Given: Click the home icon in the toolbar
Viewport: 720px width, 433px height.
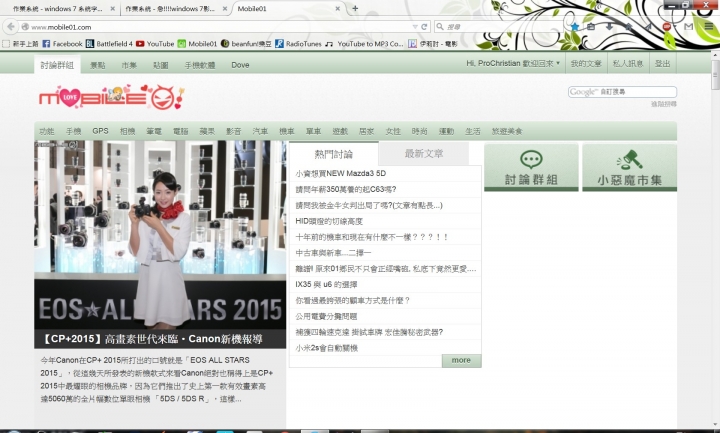Looking at the screenshot, I should pyautogui.click(x=629, y=27).
